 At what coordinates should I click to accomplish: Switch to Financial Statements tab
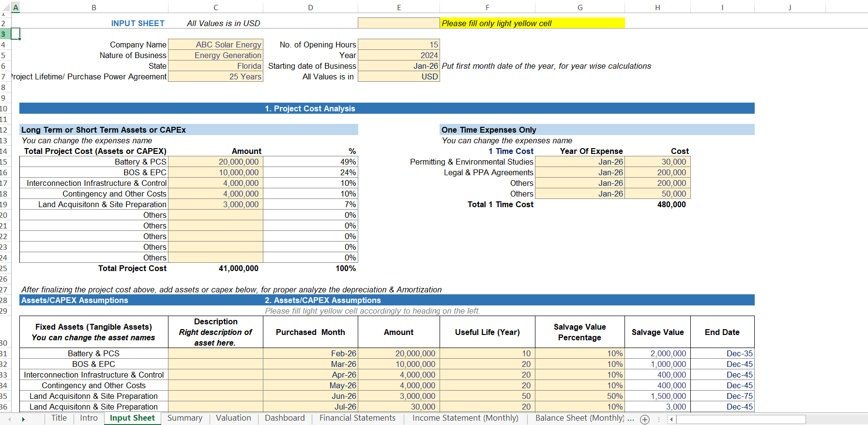(x=357, y=418)
